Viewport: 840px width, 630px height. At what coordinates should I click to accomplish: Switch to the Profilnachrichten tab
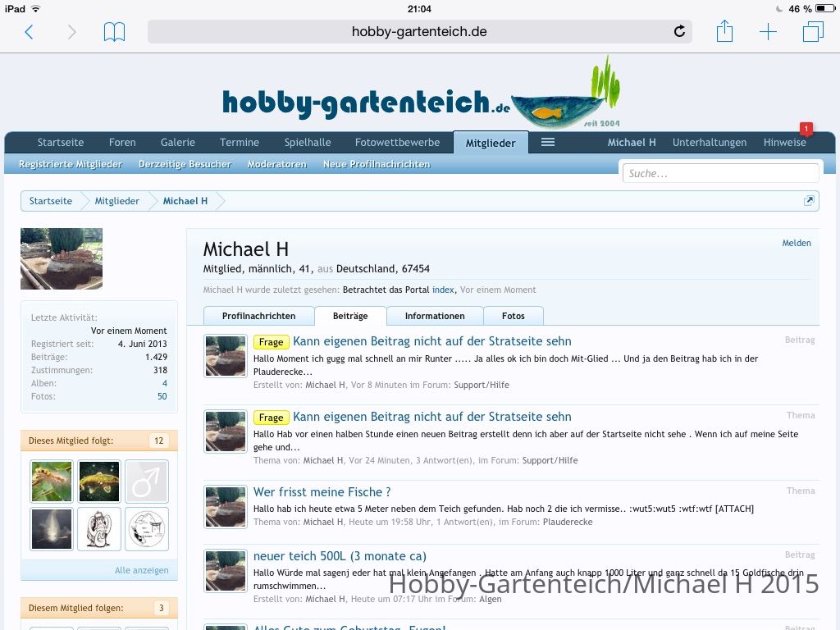pyautogui.click(x=258, y=316)
